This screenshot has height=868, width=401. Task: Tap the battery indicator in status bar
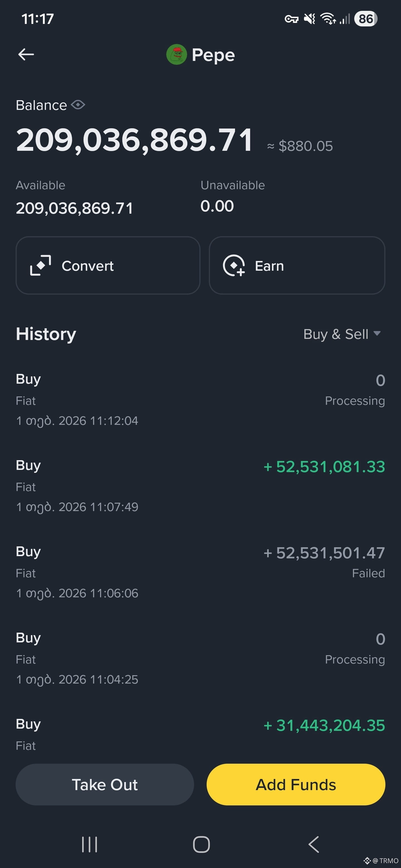click(x=366, y=19)
